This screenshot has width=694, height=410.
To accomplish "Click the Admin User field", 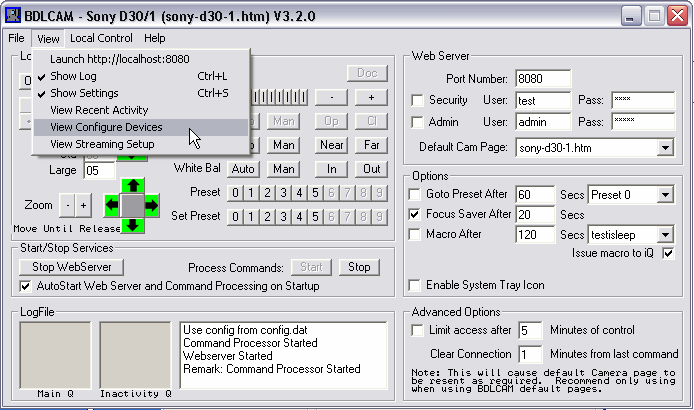I will (x=543, y=122).
